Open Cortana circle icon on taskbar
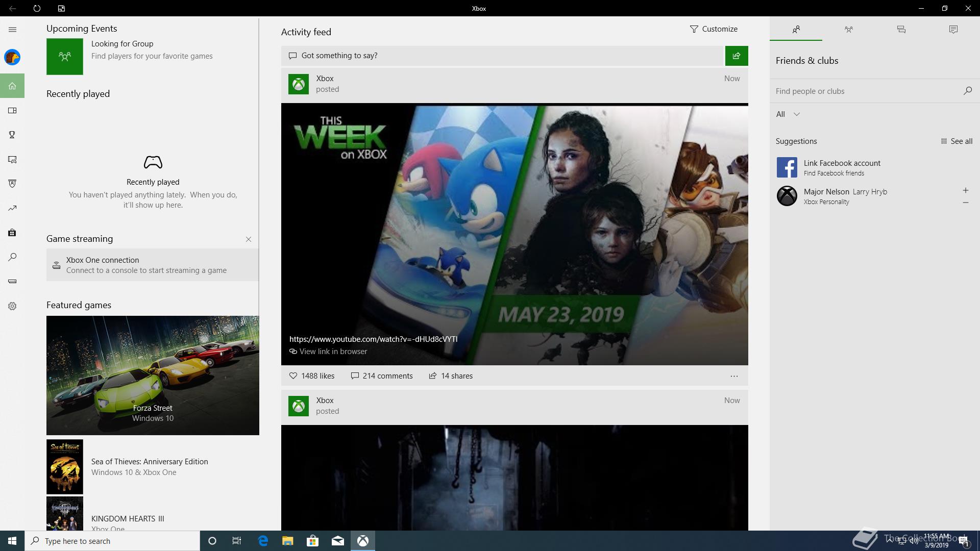The width and height of the screenshot is (980, 551). tap(212, 541)
